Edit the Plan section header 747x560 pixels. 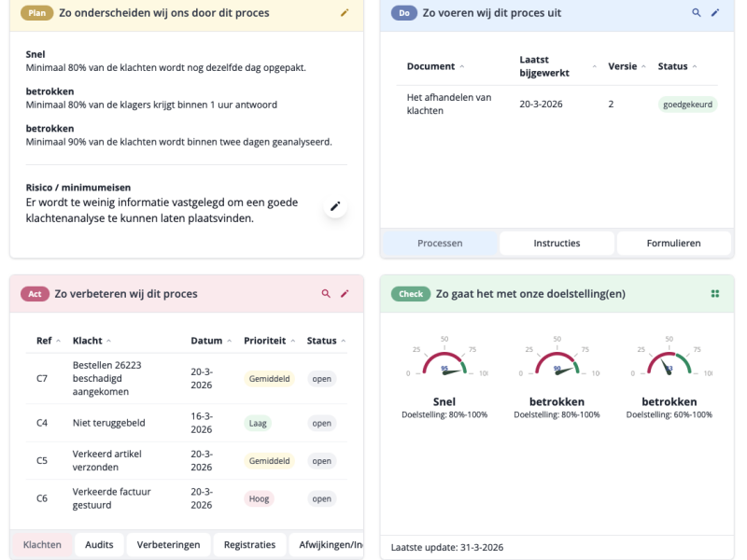point(345,13)
